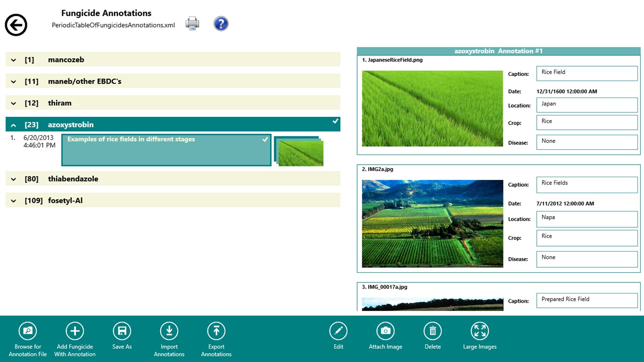This screenshot has width=644, height=362.
Task: Deselect the rice fields annotation checkmark
Action: pyautogui.click(x=265, y=139)
